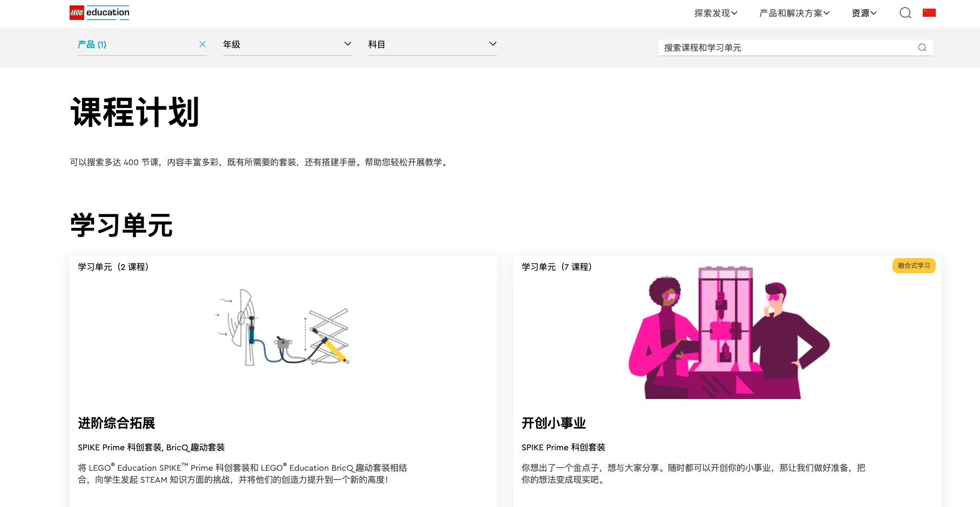
Task: Click the China flag to change region
Action: pyautogui.click(x=929, y=12)
